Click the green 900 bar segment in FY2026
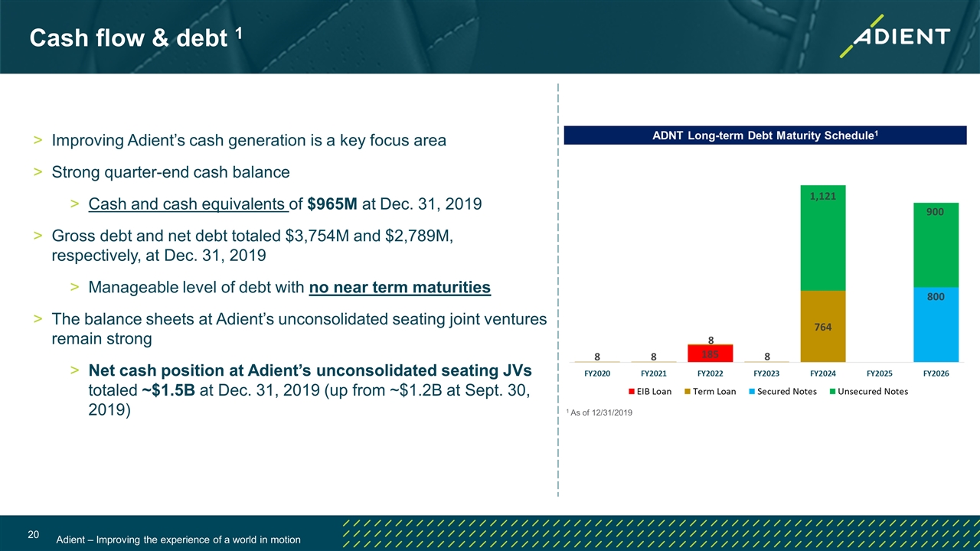This screenshot has height=551, width=980. (x=936, y=245)
